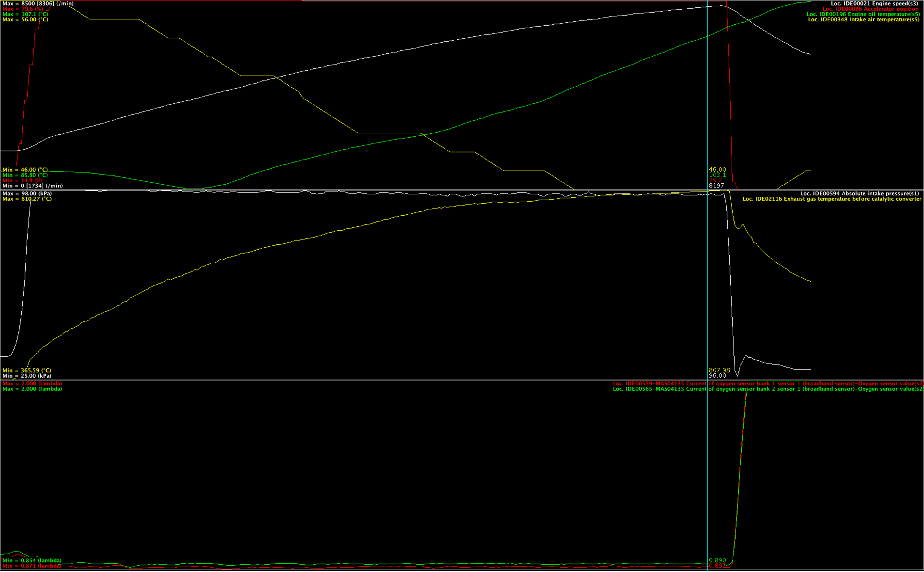Click the Min = 0 [1734] (/min) label
The height and width of the screenshot is (572, 924).
[33, 185]
